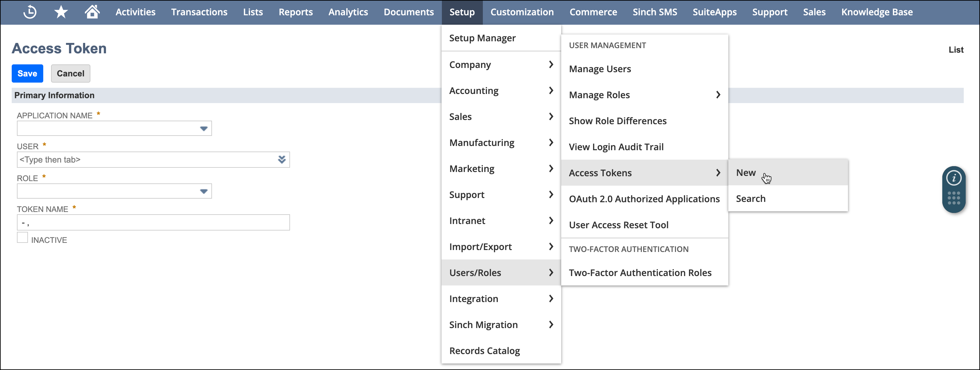Select Show Role Differences

coord(644,121)
